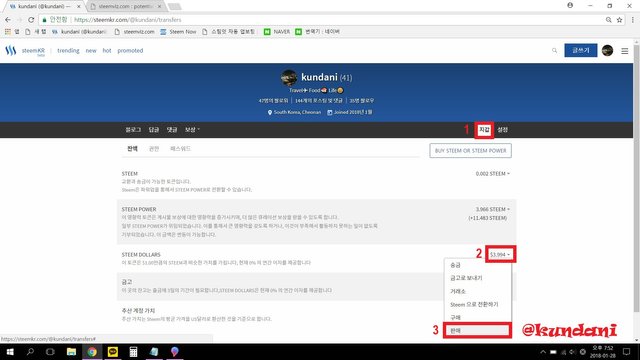Open the 지갑 wallet tab
The image size is (640, 360).
coord(484,129)
